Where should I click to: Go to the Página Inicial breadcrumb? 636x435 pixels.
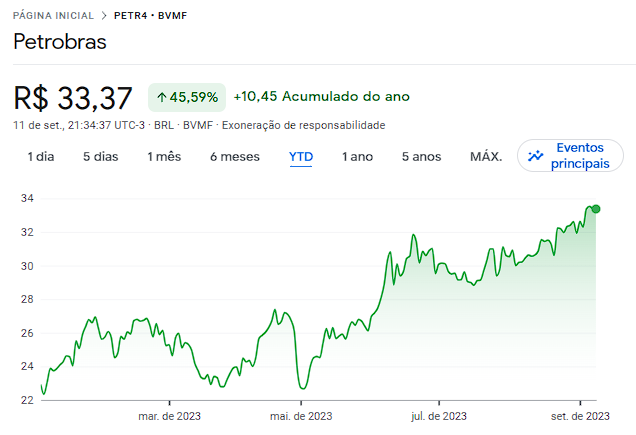tap(53, 16)
